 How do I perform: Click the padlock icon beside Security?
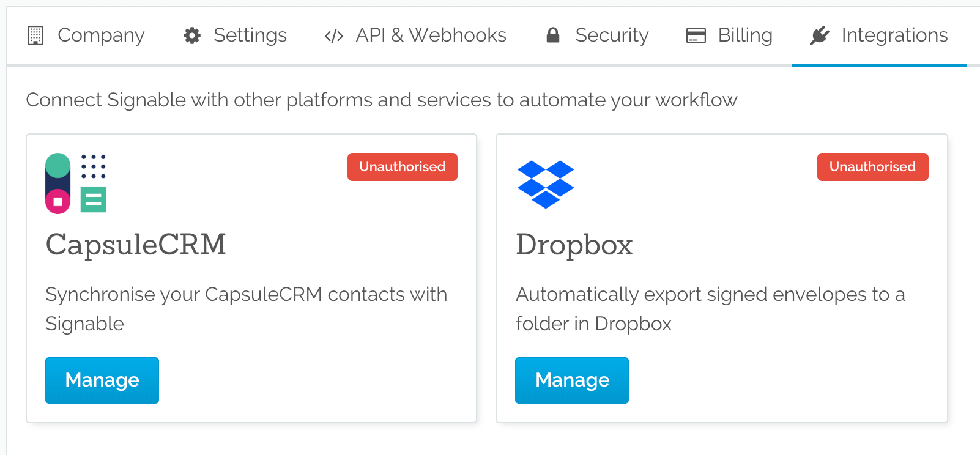coord(553,35)
